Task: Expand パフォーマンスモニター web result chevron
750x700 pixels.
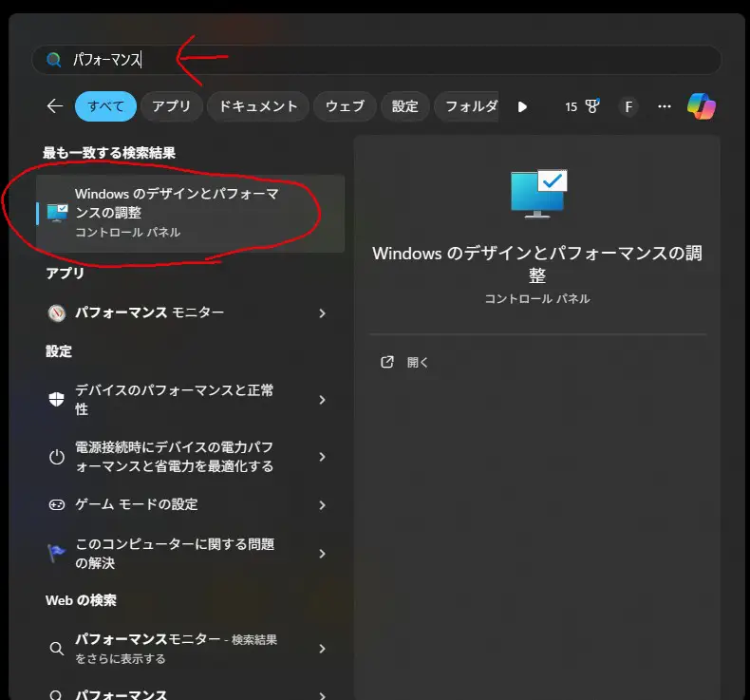Action: (x=323, y=650)
